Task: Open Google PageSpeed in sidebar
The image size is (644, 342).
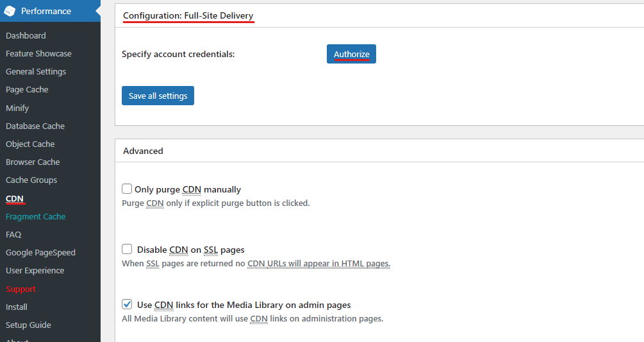Action: tap(40, 253)
